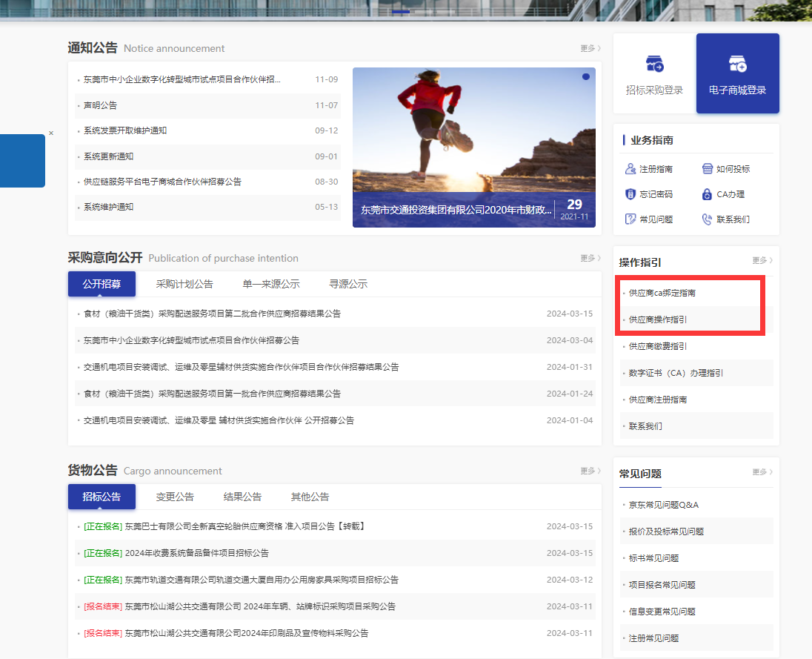This screenshot has width=812, height=659.
Task: Click the 招标采购登录 store icon
Action: [x=654, y=64]
